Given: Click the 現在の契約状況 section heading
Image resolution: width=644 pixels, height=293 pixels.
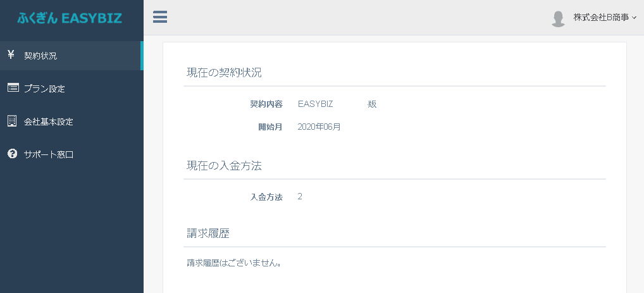Looking at the screenshot, I should 224,72.
